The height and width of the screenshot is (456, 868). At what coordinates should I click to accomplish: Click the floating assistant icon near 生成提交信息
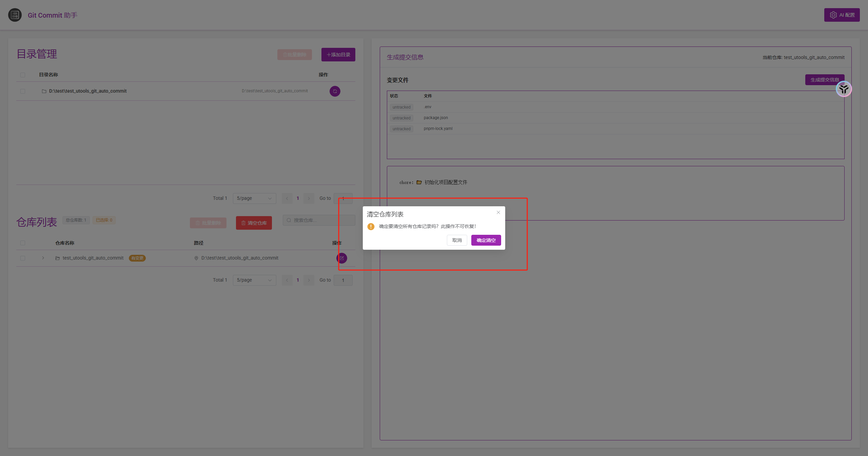[x=844, y=89]
